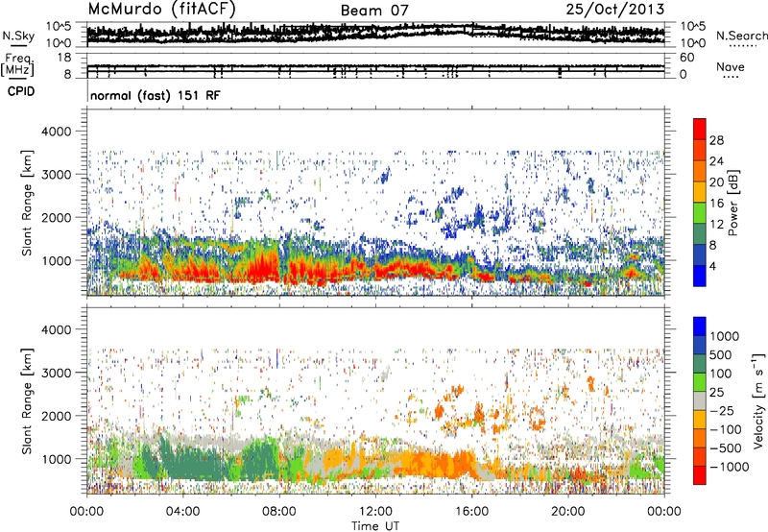The height and width of the screenshot is (532, 768).
Task: Click the 20:00 time axis label
Action: tap(568, 512)
